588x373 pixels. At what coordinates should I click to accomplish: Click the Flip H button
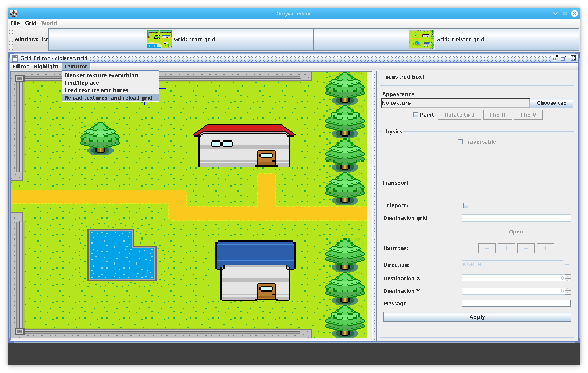click(497, 115)
